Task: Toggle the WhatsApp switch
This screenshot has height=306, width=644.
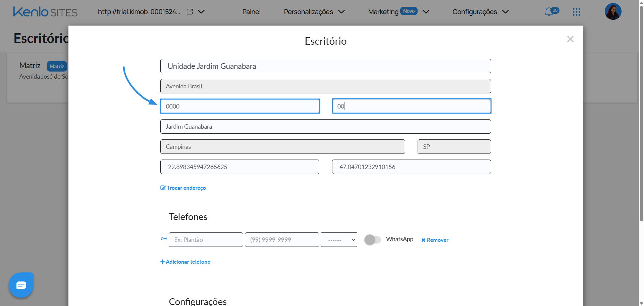Action: 373,240
